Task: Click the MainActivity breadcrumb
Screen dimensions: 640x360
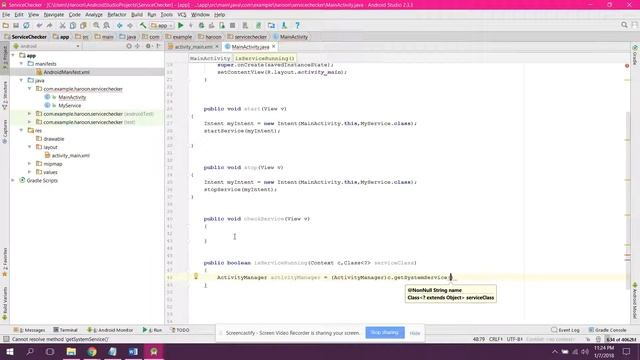Action: click(291, 37)
